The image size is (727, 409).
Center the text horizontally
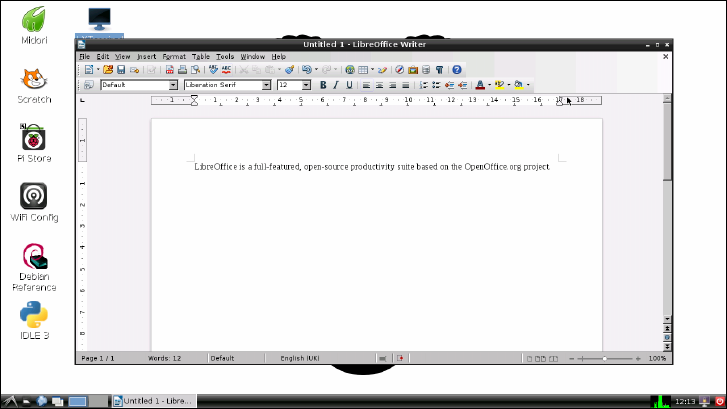(x=379, y=85)
